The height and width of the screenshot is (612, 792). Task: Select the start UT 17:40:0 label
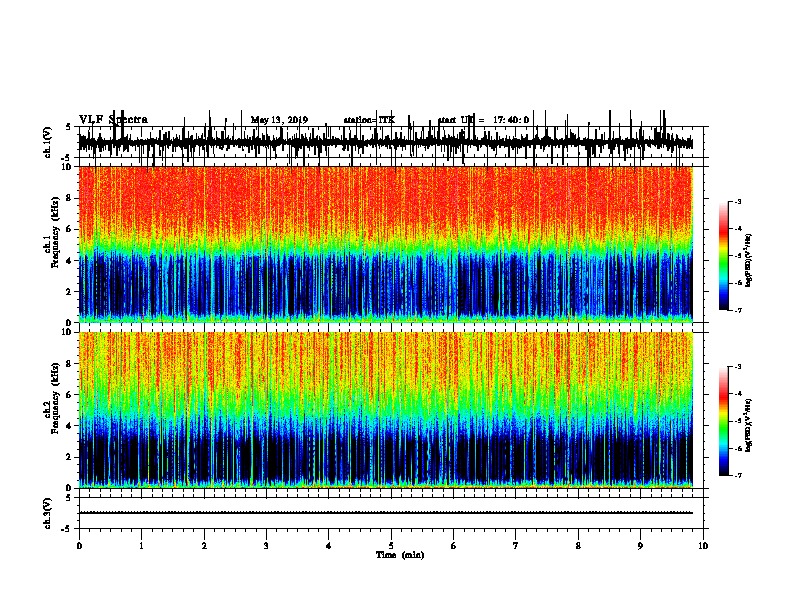point(483,120)
